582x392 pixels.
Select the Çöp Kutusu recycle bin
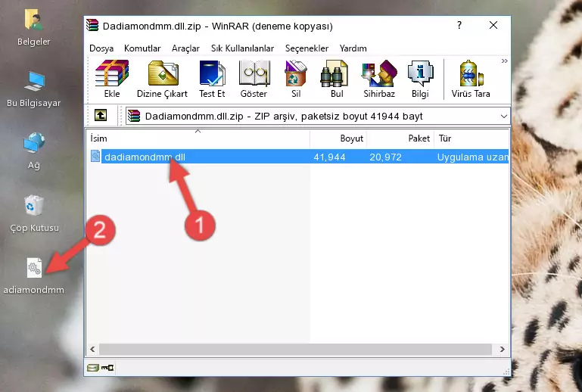click(34, 214)
